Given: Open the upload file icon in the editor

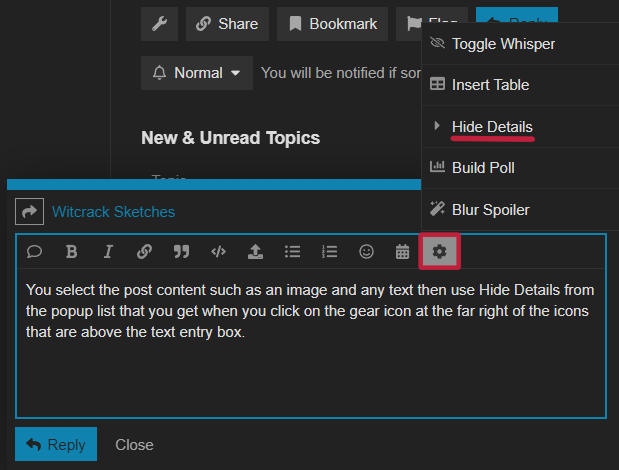Looking at the screenshot, I should pos(255,251).
